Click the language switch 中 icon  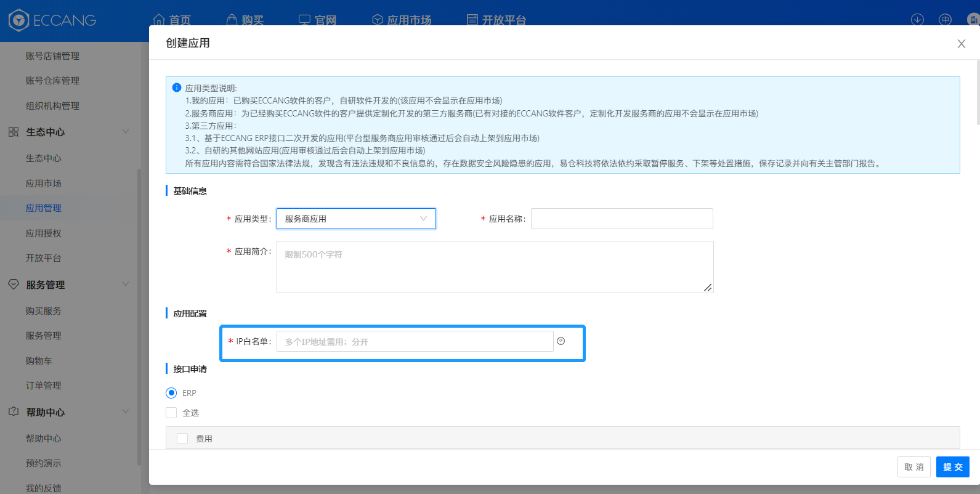(945, 20)
